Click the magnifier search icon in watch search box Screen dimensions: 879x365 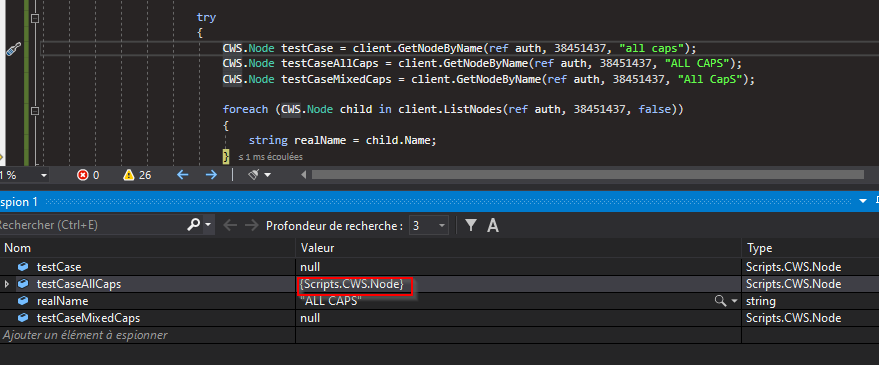pos(193,225)
